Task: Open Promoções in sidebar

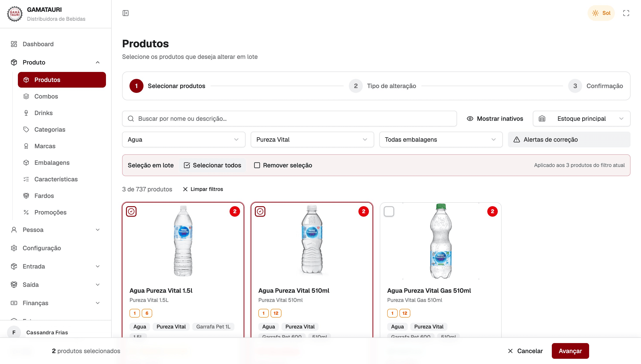Action: 62,212
